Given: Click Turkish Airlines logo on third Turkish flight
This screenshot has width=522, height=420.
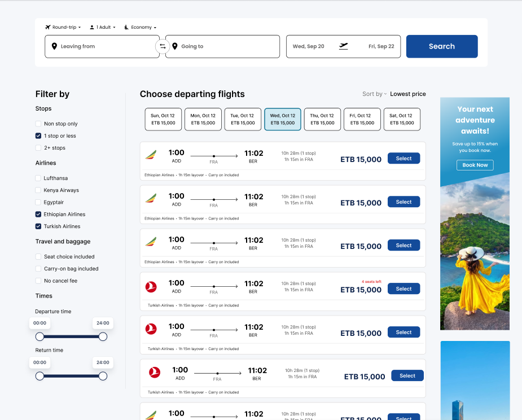Looking at the screenshot, I should coord(155,372).
